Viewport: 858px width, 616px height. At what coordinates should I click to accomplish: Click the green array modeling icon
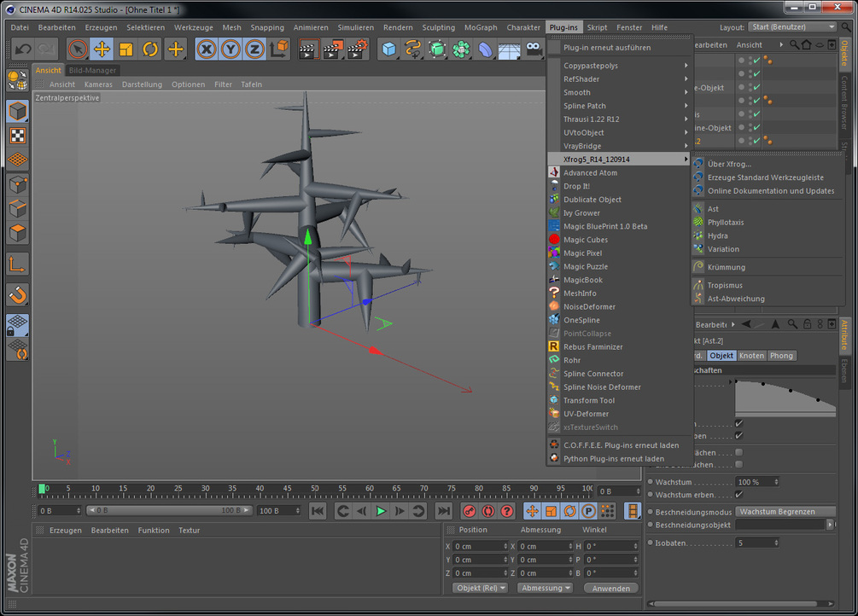461,49
